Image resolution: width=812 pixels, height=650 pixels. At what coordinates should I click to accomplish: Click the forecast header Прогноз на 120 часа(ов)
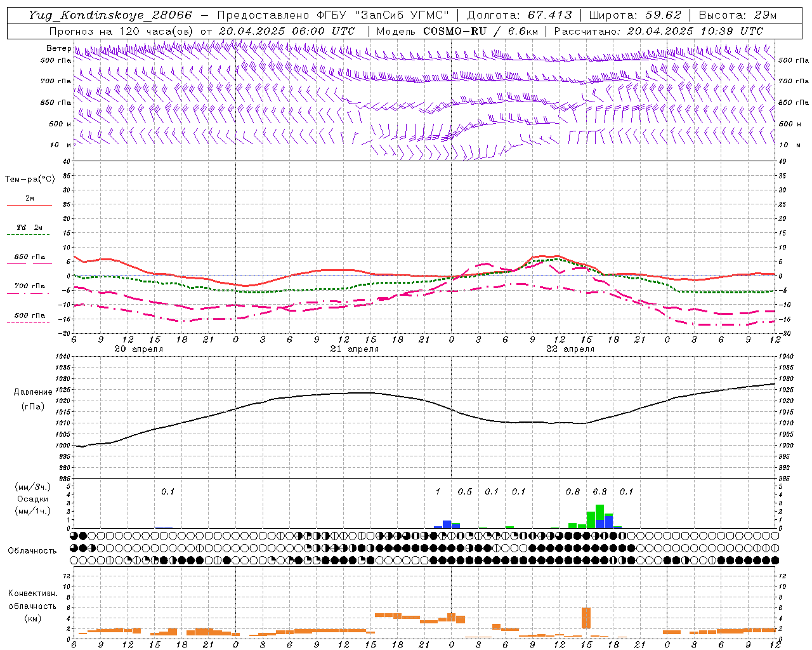[x=122, y=31]
